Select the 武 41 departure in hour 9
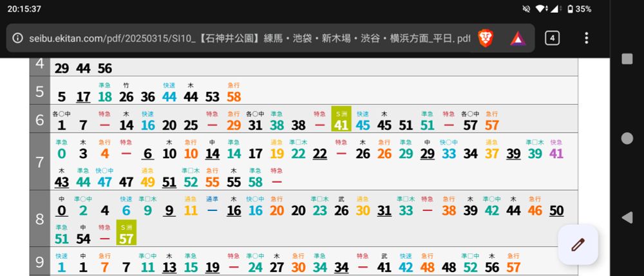This screenshot has width=644, height=276. [384, 263]
